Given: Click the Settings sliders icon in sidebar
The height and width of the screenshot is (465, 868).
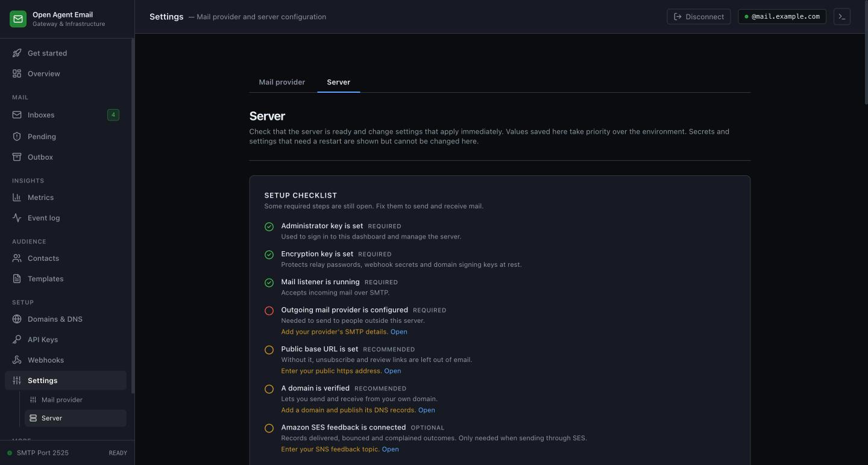Looking at the screenshot, I should tap(17, 381).
